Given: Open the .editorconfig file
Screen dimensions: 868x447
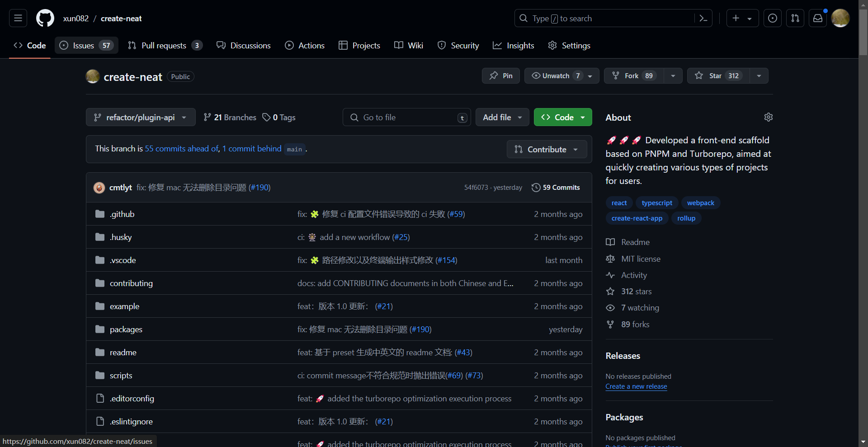Looking at the screenshot, I should pyautogui.click(x=132, y=398).
